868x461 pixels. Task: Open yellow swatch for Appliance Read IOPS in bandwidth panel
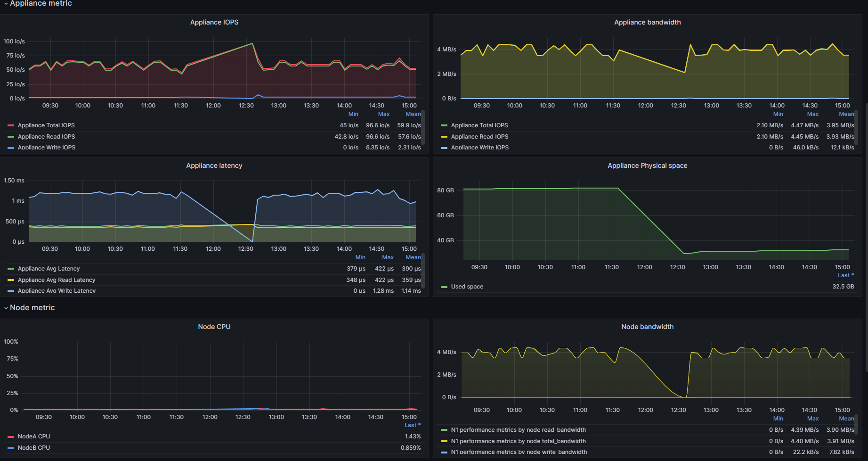[444, 137]
